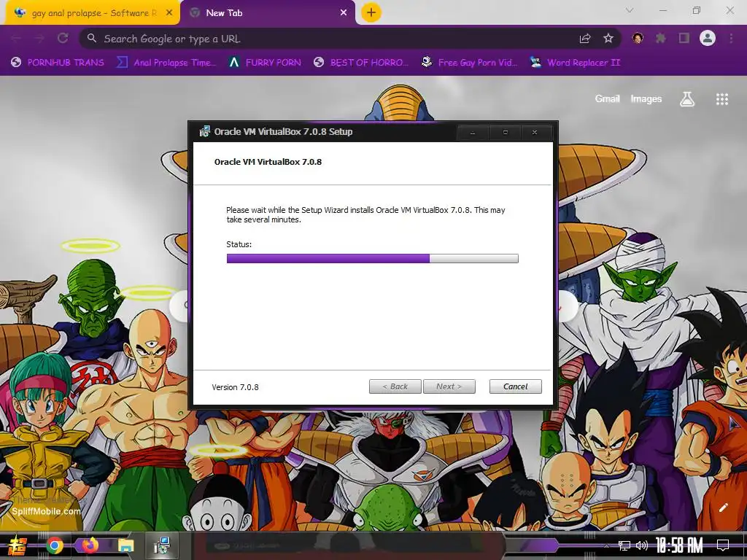Viewport: 747px width, 560px height.
Task: Minimize the VirtualBox Setup dialog
Action: click(x=473, y=133)
